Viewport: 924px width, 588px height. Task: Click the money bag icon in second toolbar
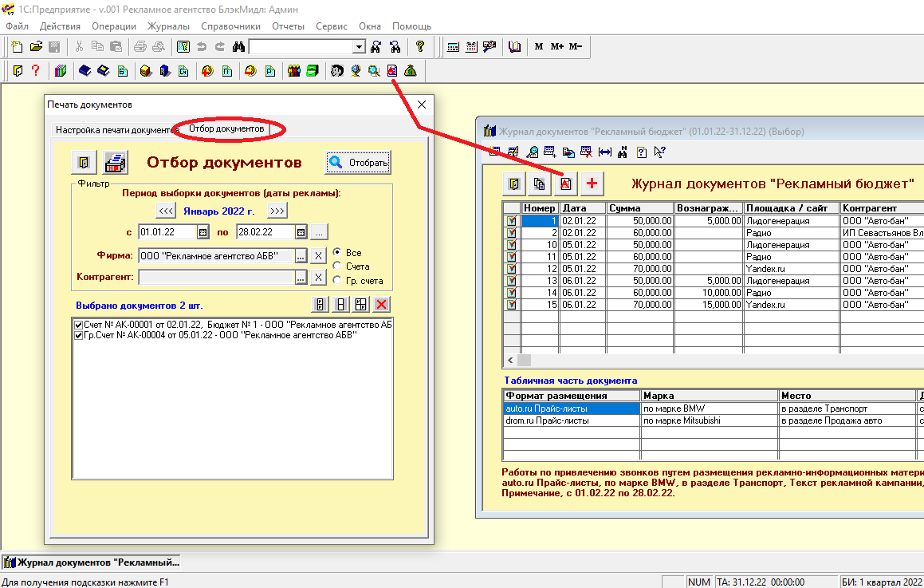(x=411, y=71)
